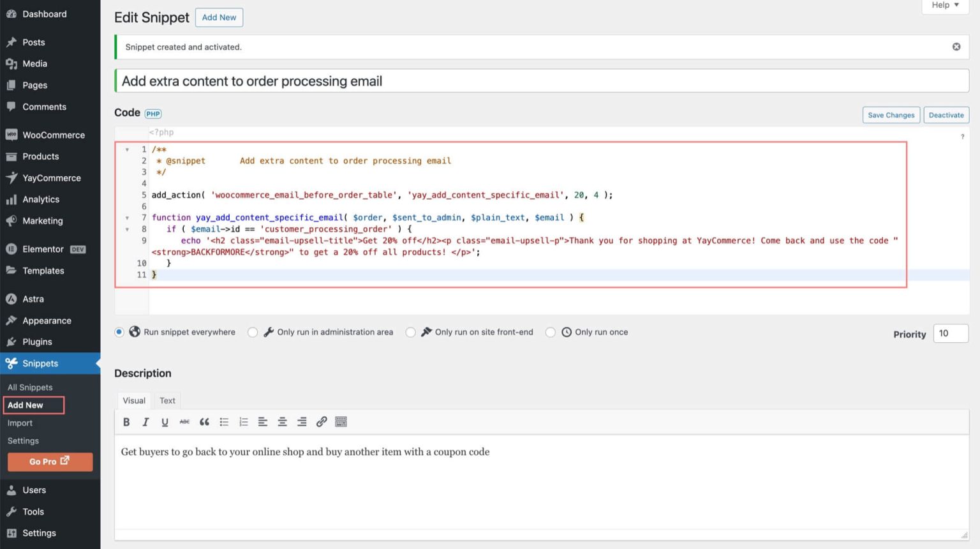Click the Save Changes button

[891, 115]
